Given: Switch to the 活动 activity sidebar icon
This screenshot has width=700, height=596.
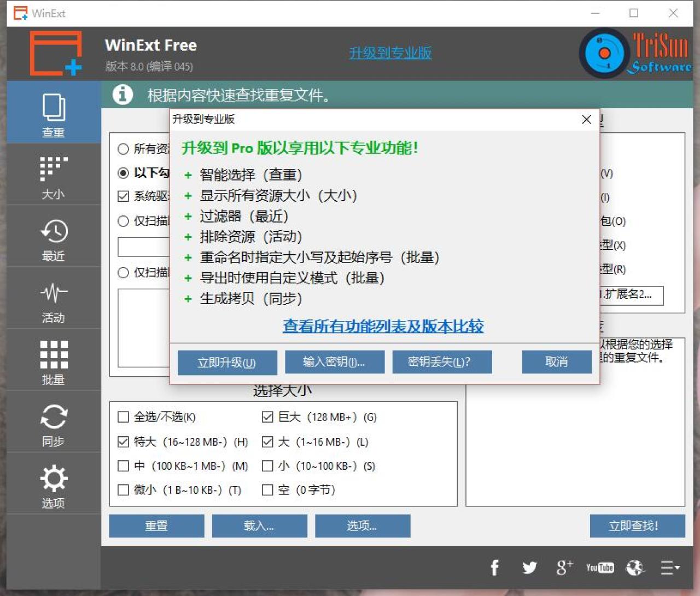Looking at the screenshot, I should (x=54, y=300).
